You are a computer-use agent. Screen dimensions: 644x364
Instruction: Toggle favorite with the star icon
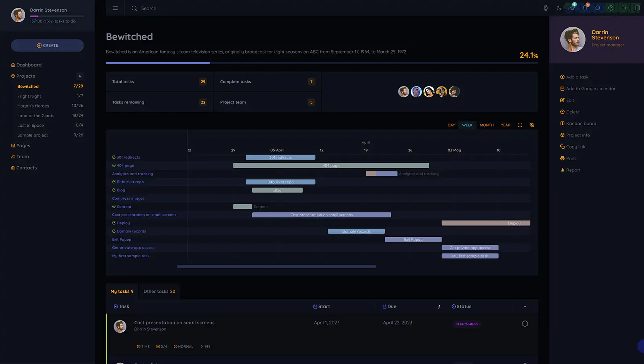572,8
